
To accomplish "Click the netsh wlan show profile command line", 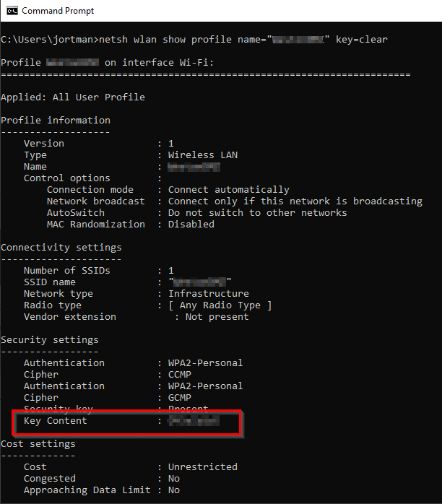I will coord(194,40).
